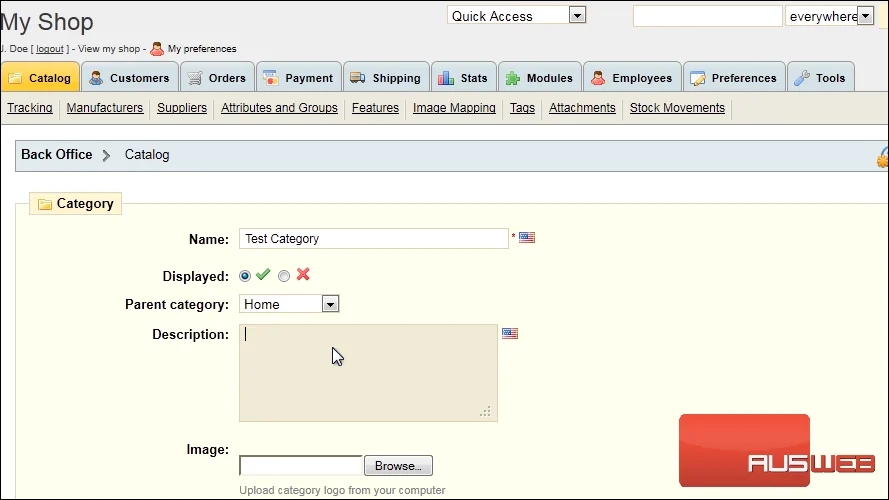Click the Tracking submenu link
This screenshot has height=500, width=889.
(x=29, y=108)
